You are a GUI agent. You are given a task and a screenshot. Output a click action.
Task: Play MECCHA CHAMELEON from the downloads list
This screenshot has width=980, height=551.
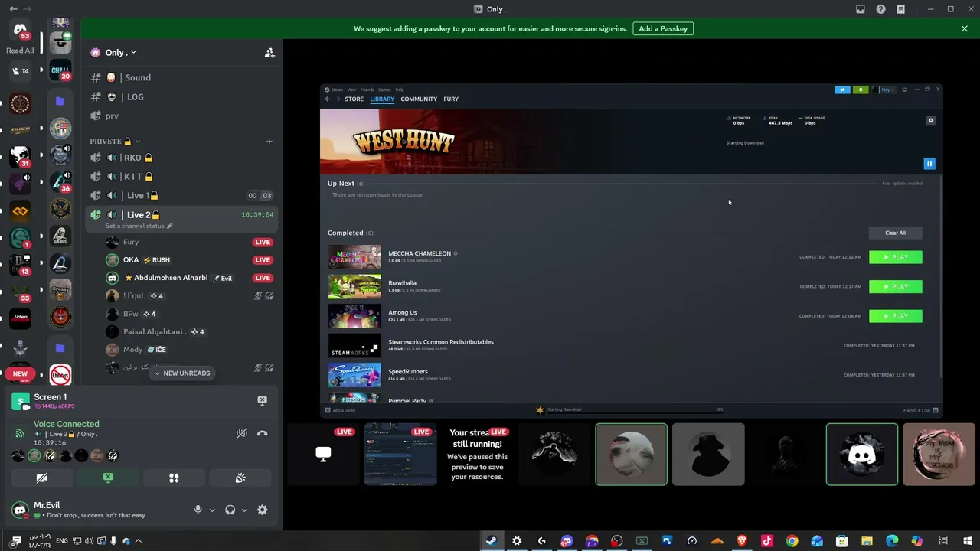tap(896, 257)
